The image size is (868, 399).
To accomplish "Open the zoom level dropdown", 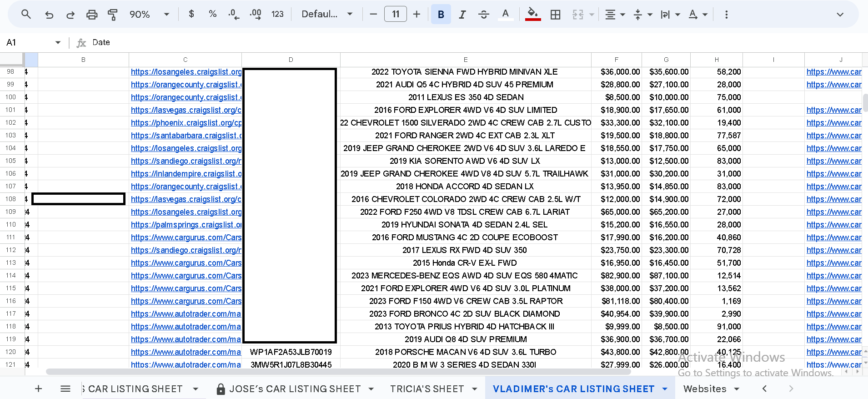I will click(149, 14).
